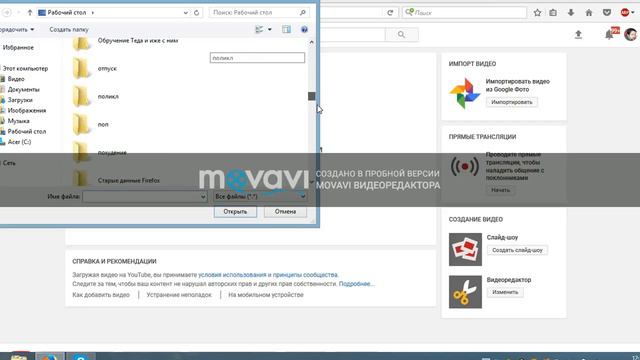640x360 pixels.
Task: Open the YouTube account avatar
Action: (630, 35)
